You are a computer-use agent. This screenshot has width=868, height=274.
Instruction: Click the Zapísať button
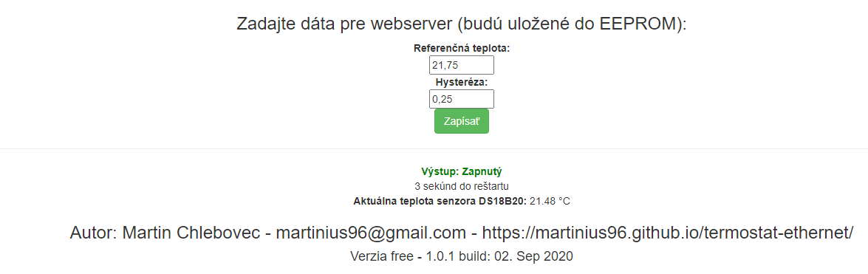point(461,121)
